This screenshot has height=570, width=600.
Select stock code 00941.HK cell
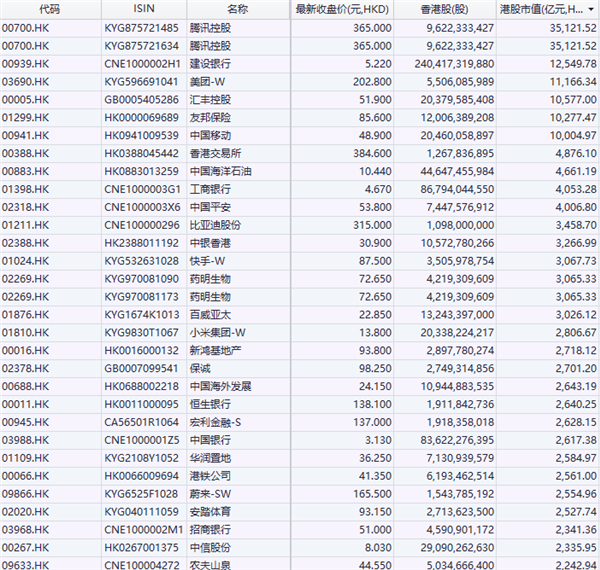26,135
